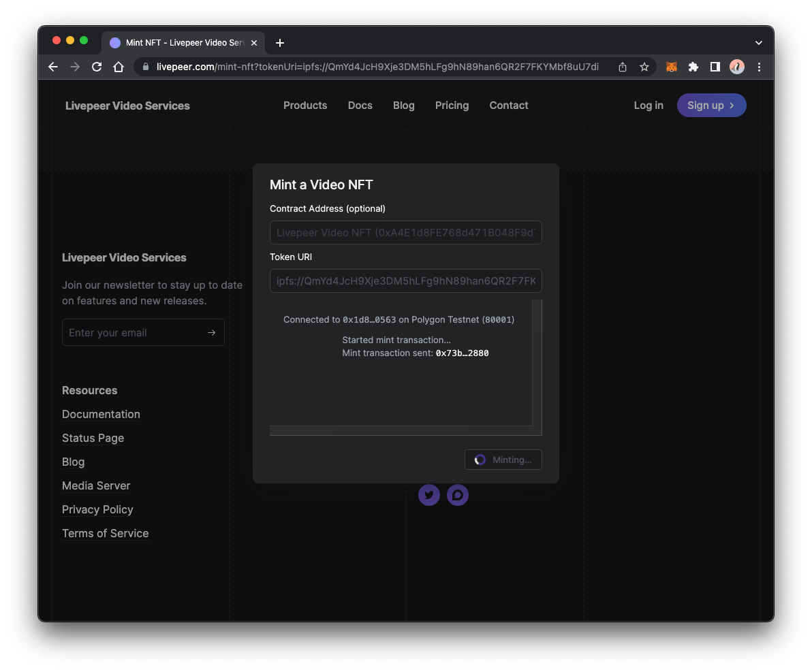Click the Resources heading
This screenshot has height=672, width=812.
[x=90, y=390]
